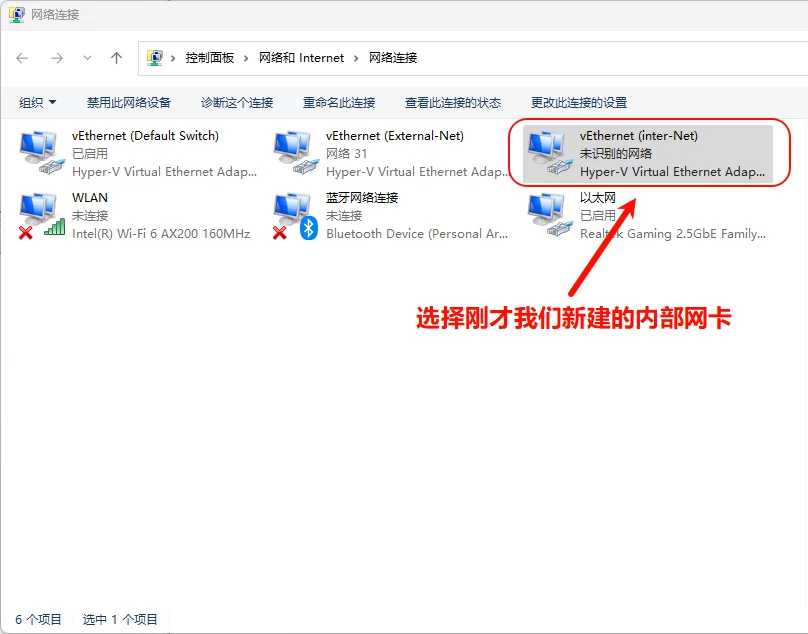Select vEthernet (Default Switch) adapter icon
This screenshot has width=808, height=634.
tap(42, 153)
